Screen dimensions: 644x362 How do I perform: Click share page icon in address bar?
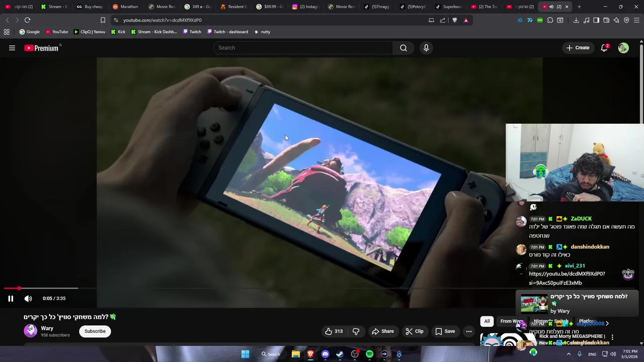click(443, 20)
